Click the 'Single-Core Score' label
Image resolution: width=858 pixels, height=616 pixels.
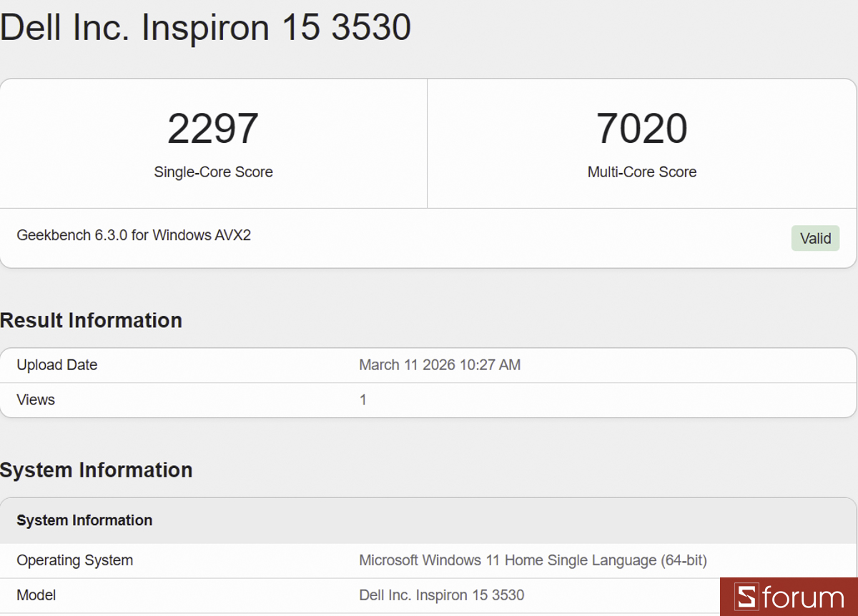point(212,172)
